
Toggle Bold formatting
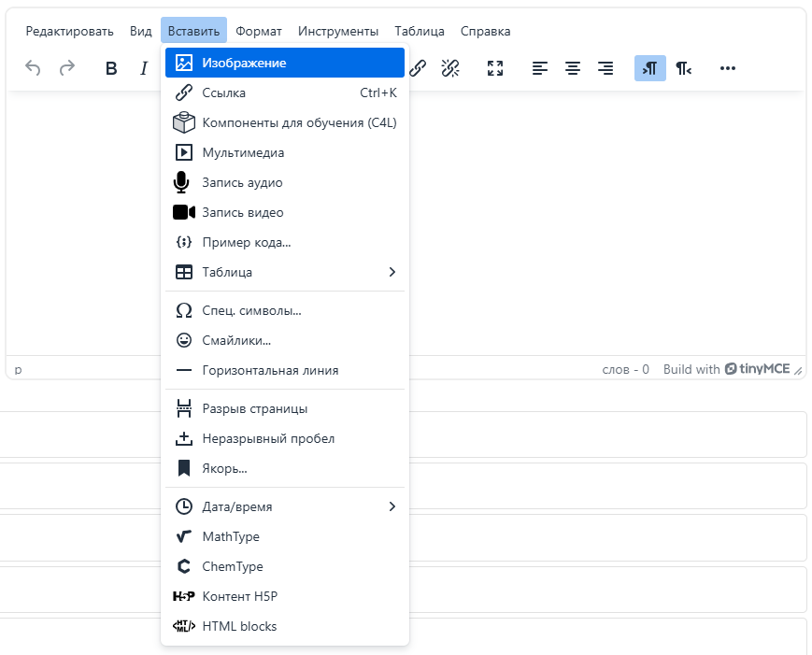click(x=111, y=68)
